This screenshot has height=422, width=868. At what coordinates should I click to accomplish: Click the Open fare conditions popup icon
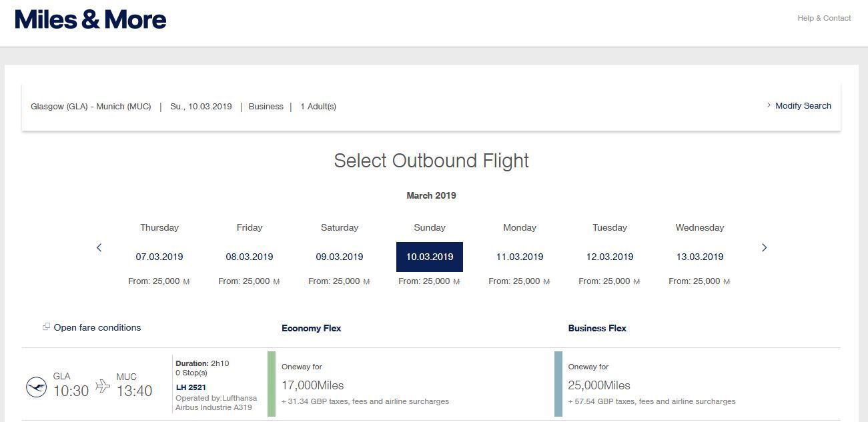click(x=46, y=327)
